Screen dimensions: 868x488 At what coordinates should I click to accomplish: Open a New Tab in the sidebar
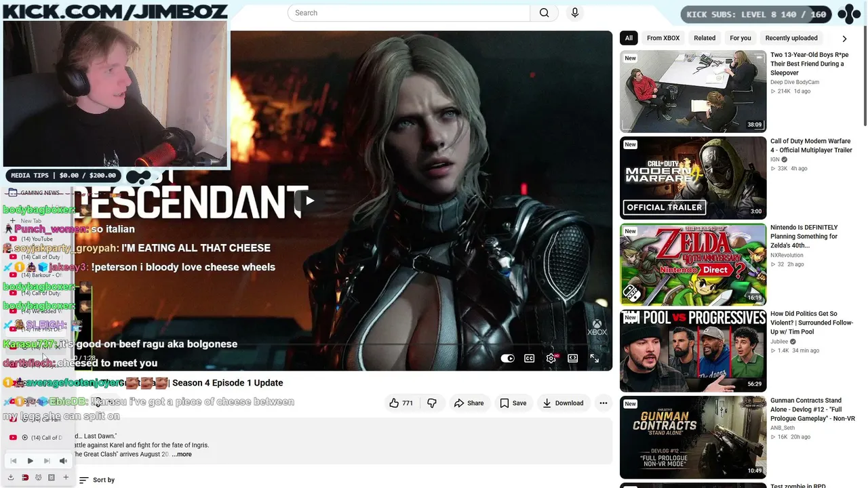(x=31, y=221)
